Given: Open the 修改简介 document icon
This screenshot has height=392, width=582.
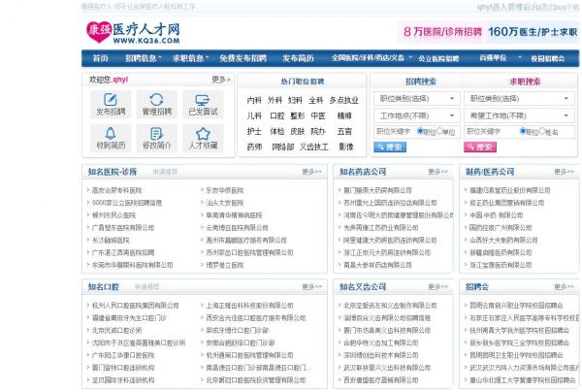Looking at the screenshot, I should pos(156,134).
